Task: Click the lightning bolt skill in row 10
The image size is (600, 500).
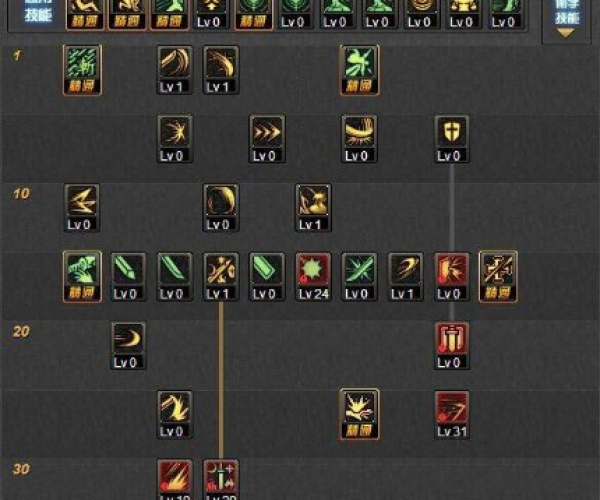Action: [x=82, y=208]
